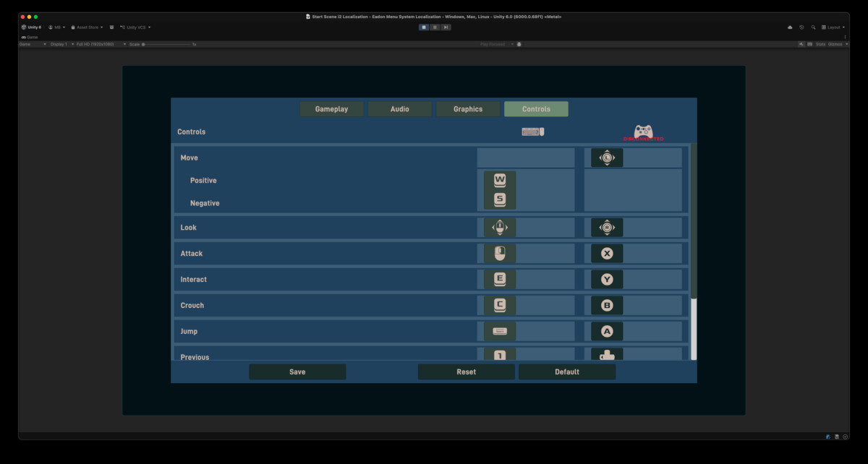Viewport: 868px width, 464px height.
Task: Switch to the Audio tab
Action: [399, 108]
